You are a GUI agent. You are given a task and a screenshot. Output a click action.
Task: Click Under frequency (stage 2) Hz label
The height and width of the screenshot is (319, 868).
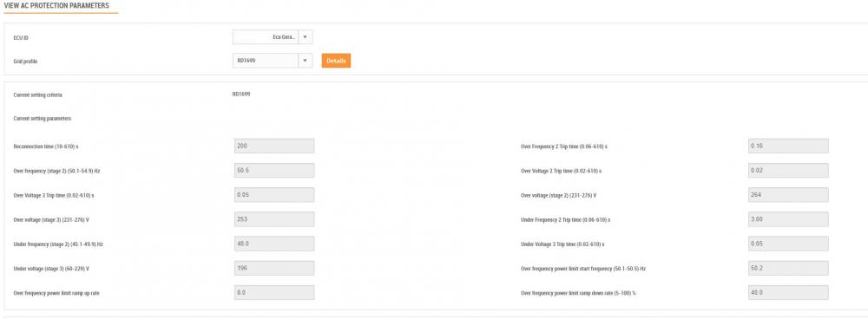pyautogui.click(x=58, y=244)
